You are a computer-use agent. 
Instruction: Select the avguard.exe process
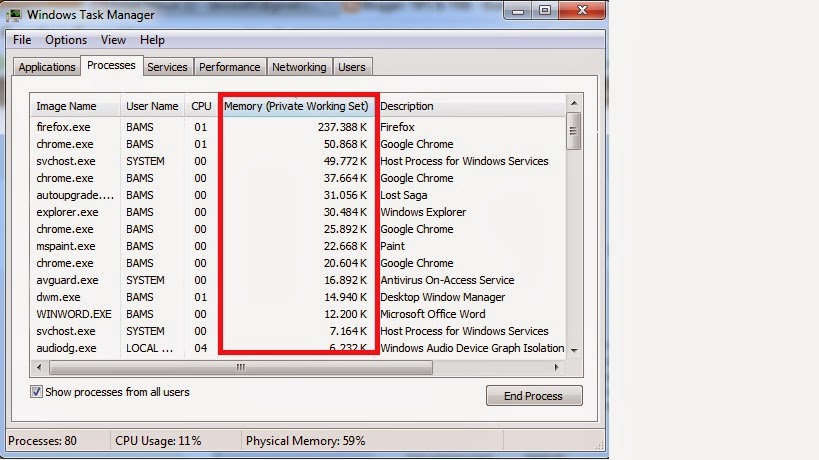(x=298, y=280)
